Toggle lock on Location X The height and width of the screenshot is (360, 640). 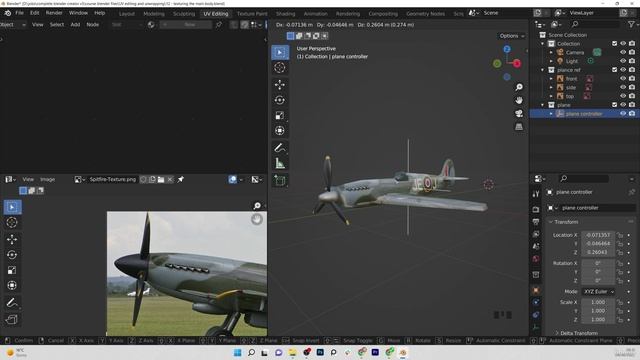coord(620,235)
